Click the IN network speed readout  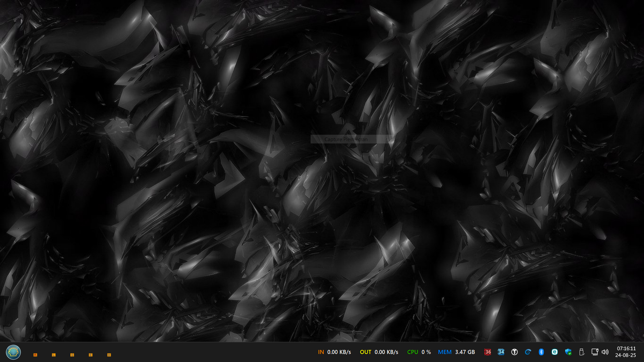coord(334,352)
